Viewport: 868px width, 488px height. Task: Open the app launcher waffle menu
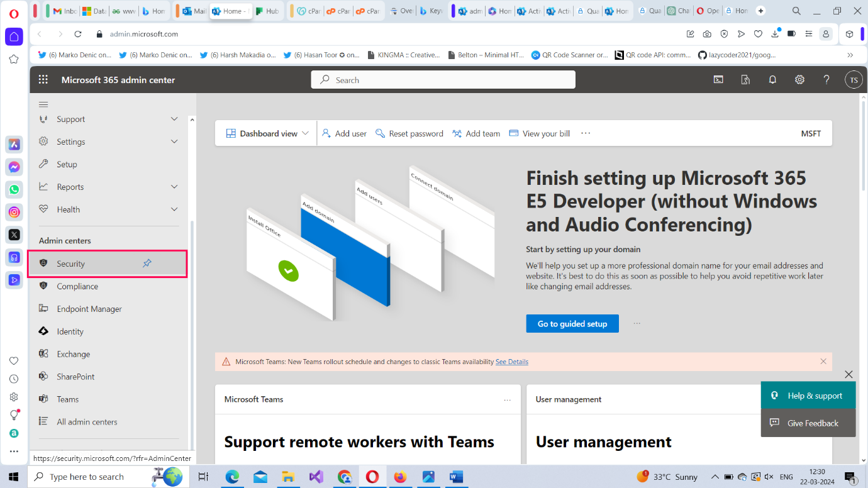click(x=43, y=80)
